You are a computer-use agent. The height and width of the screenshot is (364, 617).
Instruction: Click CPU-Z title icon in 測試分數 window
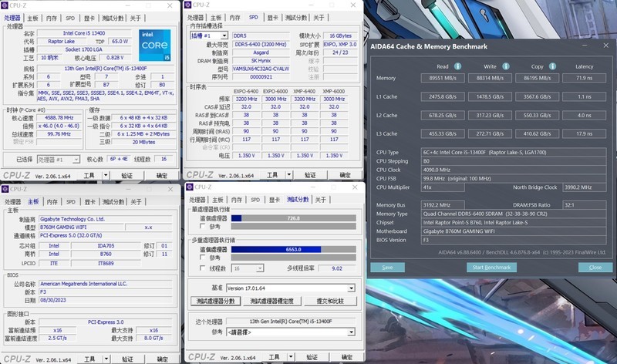[190, 187]
